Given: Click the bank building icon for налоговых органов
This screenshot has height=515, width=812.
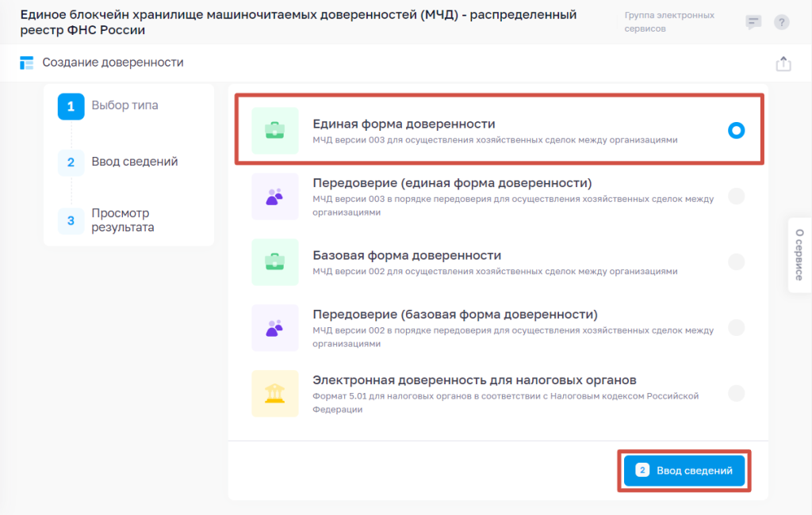Looking at the screenshot, I should click(275, 393).
